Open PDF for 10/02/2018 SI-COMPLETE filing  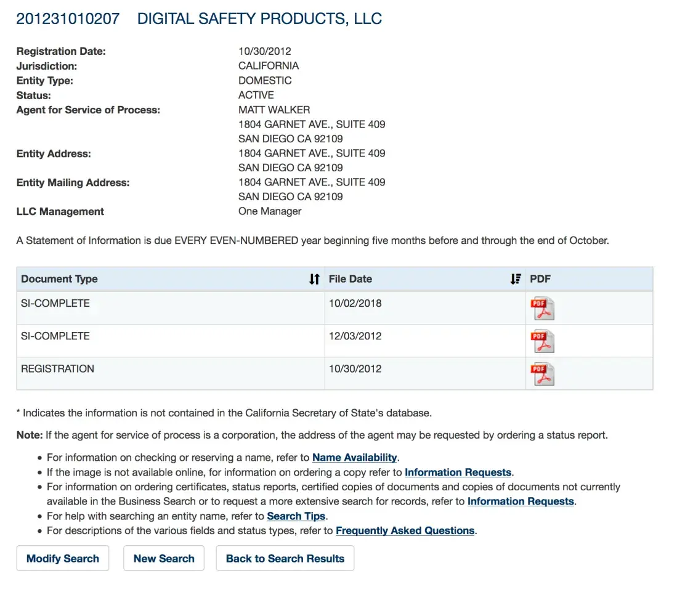[543, 308]
